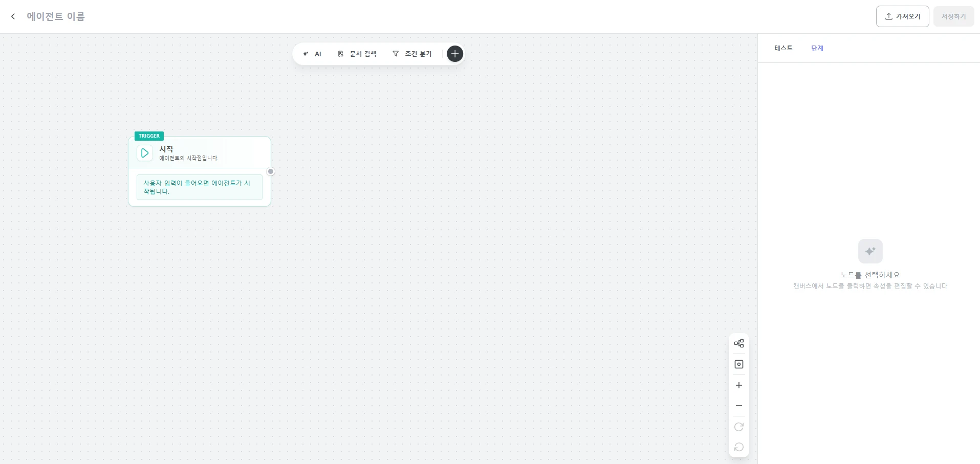Edit the 에이전트 이름 title field
980x464 pixels.
[56, 16]
